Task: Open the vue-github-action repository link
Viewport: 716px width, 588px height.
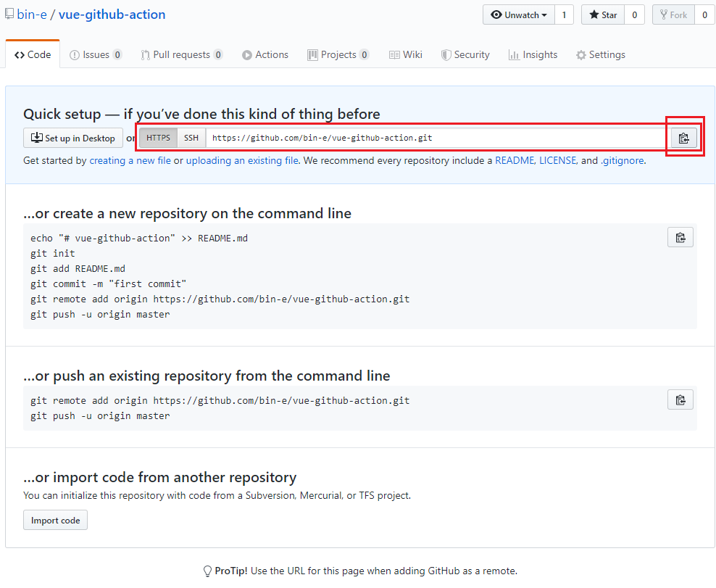Action: pos(112,15)
